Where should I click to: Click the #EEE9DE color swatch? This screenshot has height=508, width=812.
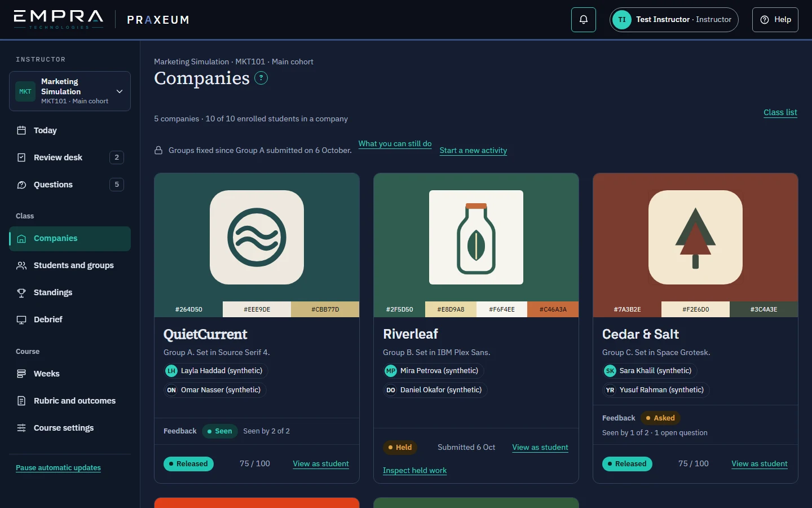click(x=257, y=309)
